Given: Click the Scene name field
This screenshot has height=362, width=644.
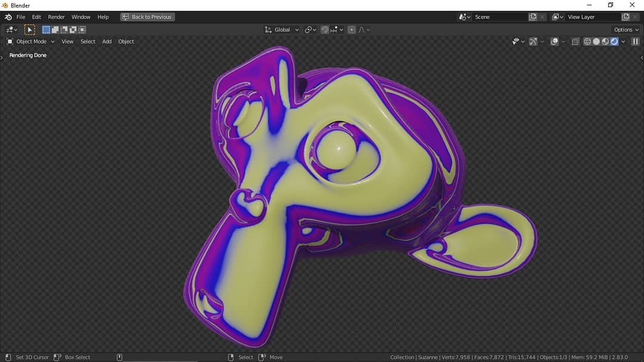Looking at the screenshot, I should [x=500, y=17].
